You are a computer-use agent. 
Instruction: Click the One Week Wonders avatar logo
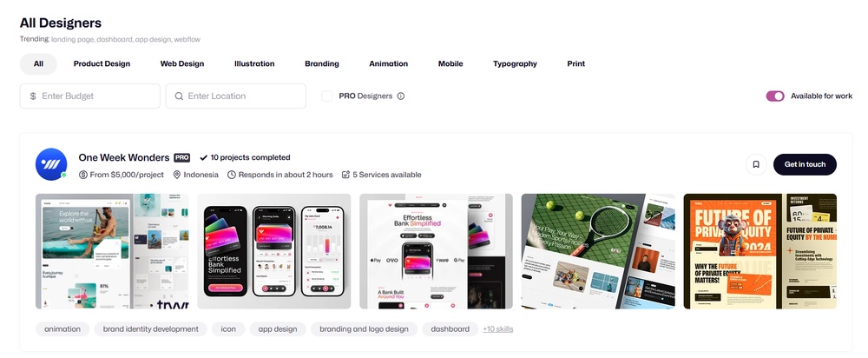click(51, 164)
